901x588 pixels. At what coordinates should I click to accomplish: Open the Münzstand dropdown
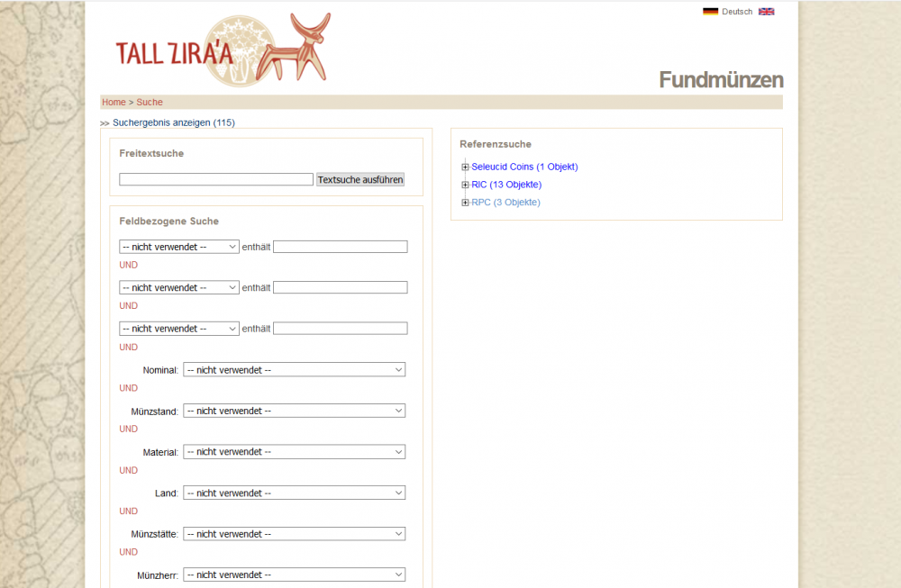pyautogui.click(x=294, y=411)
